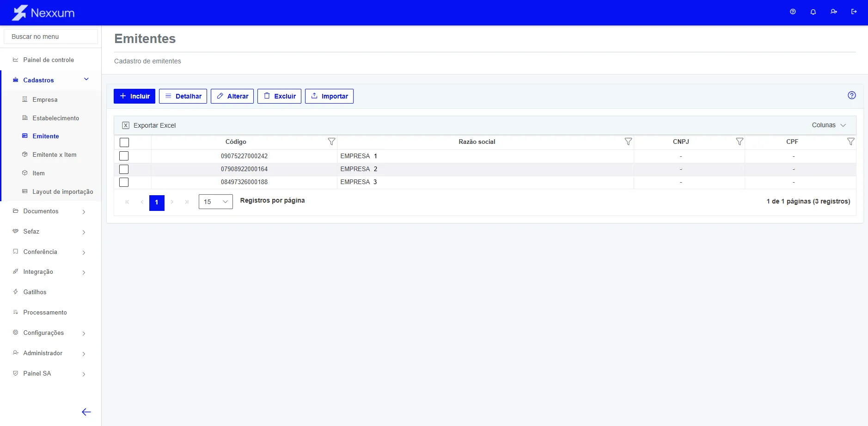Open the CNPJ column filter icon

(740, 142)
